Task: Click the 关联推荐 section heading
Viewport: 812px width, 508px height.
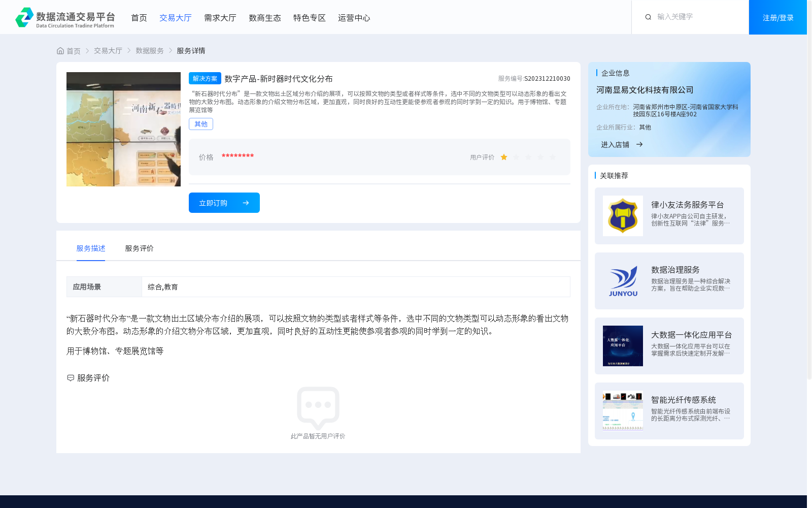Action: coord(614,176)
